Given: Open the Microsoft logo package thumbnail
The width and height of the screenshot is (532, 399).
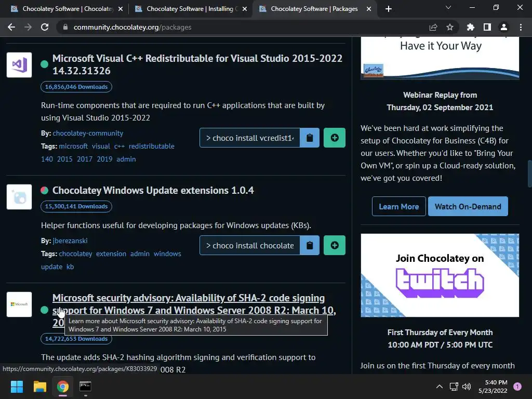Looking at the screenshot, I should pos(19,304).
